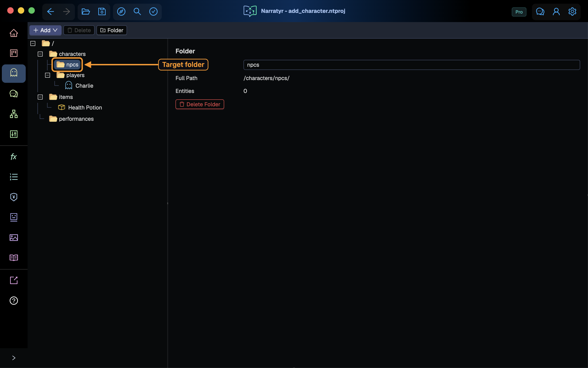Open the face portrait sidebar icon
The height and width of the screenshot is (368, 588).
coord(14,217)
